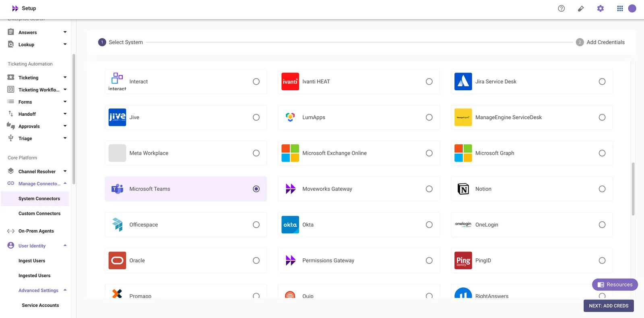This screenshot has height=318, width=644.
Task: Expand the Lookup section arrow
Action: coord(65,44)
